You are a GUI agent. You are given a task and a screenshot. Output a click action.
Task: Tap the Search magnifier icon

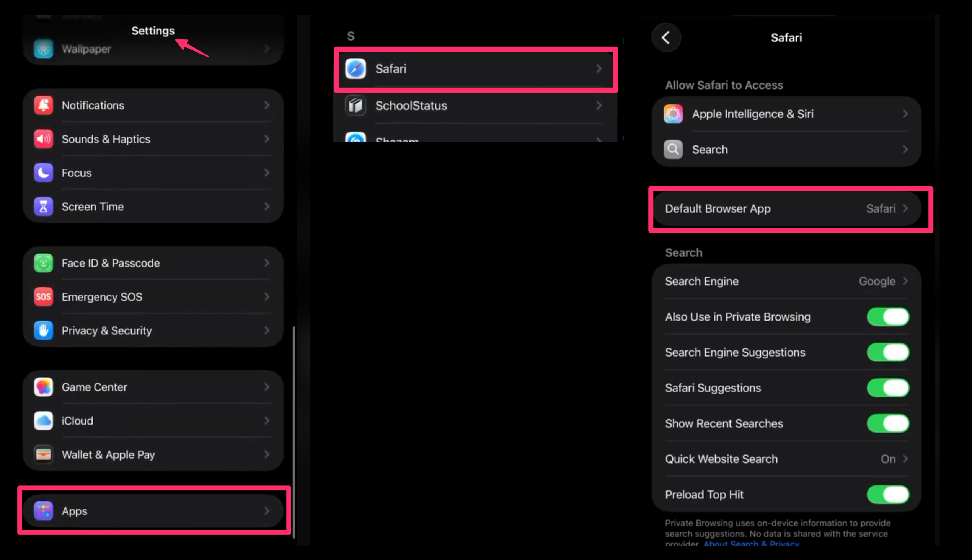click(x=674, y=149)
